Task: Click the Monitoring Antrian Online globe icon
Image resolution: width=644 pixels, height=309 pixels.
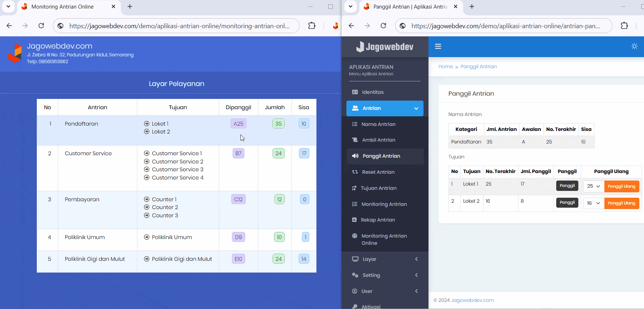Action: pos(355,236)
